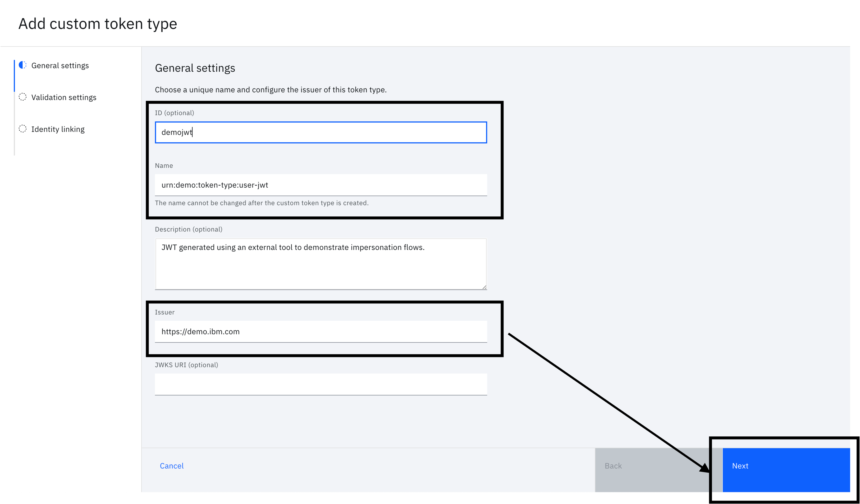This screenshot has height=504, width=860.
Task: Click the 'JWKS URI (optional)' label
Action: (186, 365)
